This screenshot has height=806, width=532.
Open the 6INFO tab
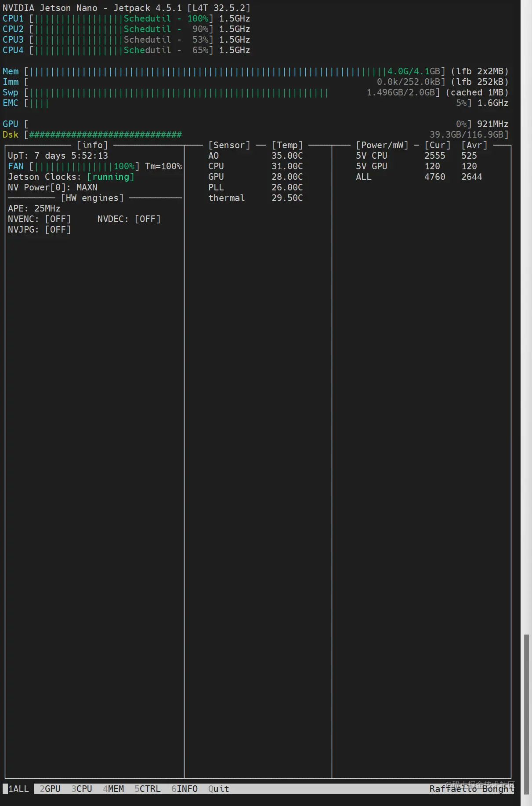(x=185, y=788)
